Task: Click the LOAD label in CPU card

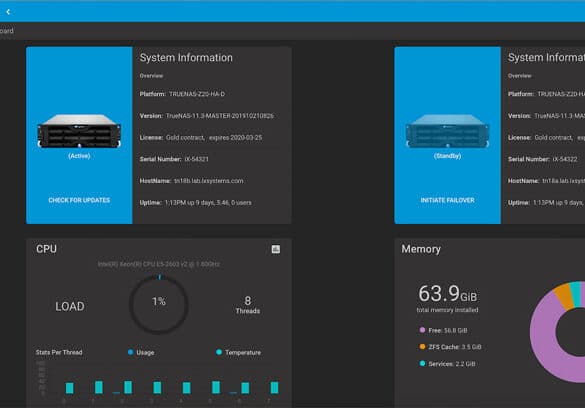Action: tap(70, 306)
